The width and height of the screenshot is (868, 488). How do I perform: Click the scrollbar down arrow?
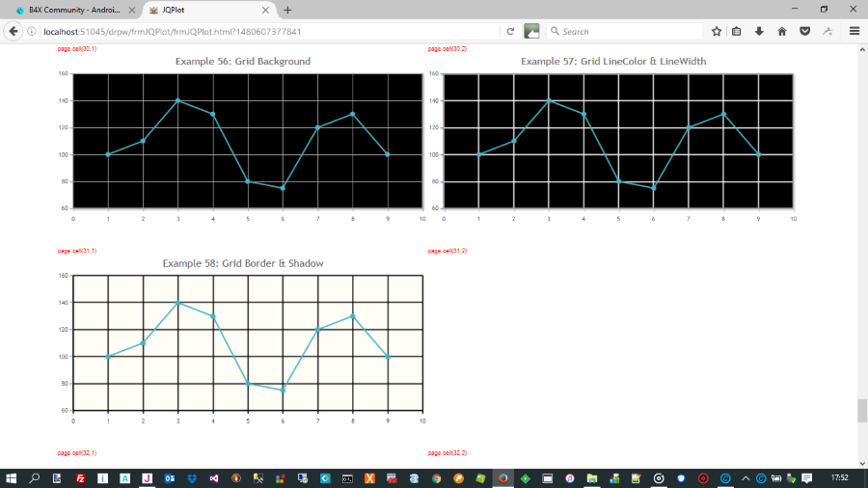pos(862,464)
